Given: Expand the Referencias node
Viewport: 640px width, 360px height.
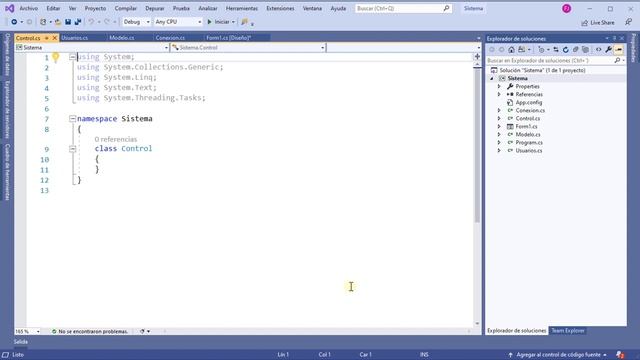Looking at the screenshot, I should click(499, 94).
